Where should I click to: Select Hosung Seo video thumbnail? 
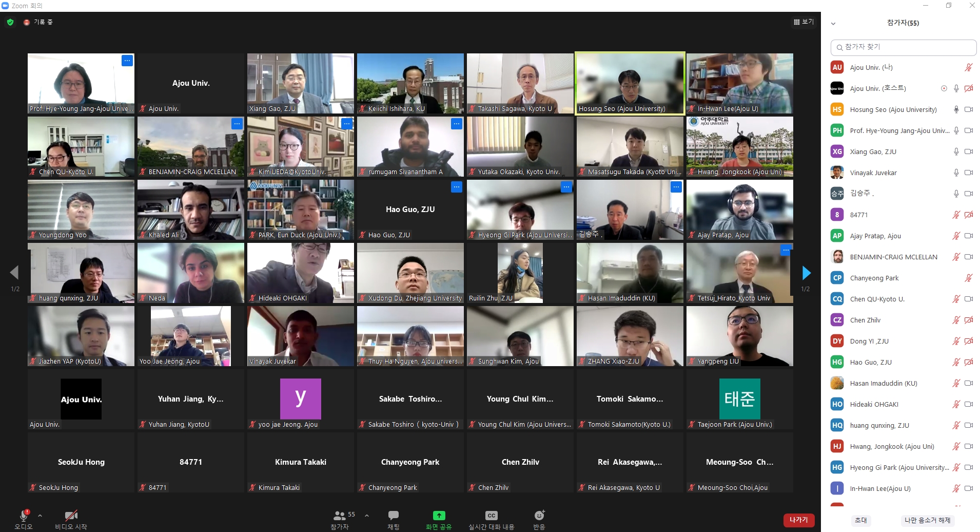[x=630, y=83]
